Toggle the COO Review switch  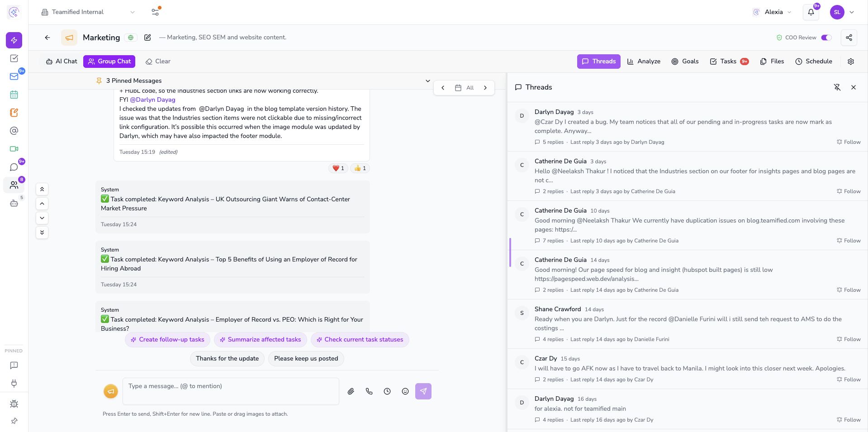(x=826, y=38)
